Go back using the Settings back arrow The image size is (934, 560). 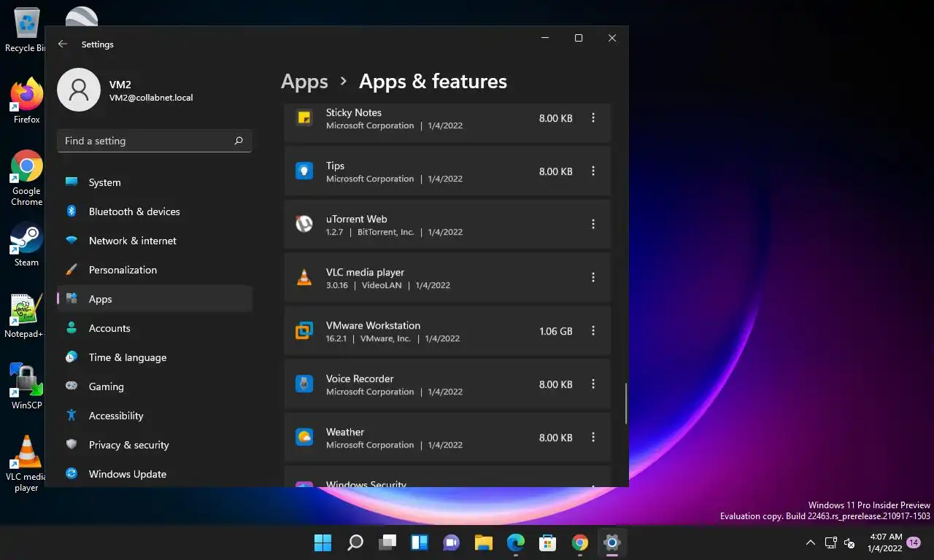click(63, 44)
